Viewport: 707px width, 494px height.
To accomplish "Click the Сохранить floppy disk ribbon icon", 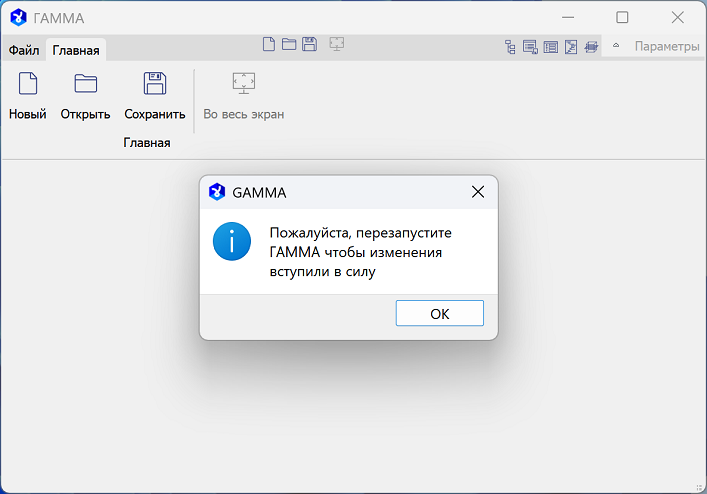I will tap(155, 85).
